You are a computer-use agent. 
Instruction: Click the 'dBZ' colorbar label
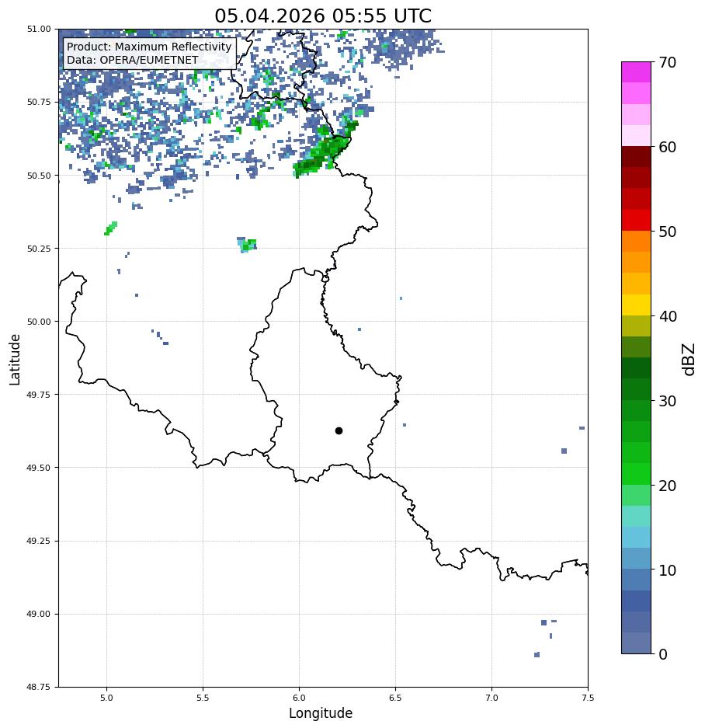[689, 360]
